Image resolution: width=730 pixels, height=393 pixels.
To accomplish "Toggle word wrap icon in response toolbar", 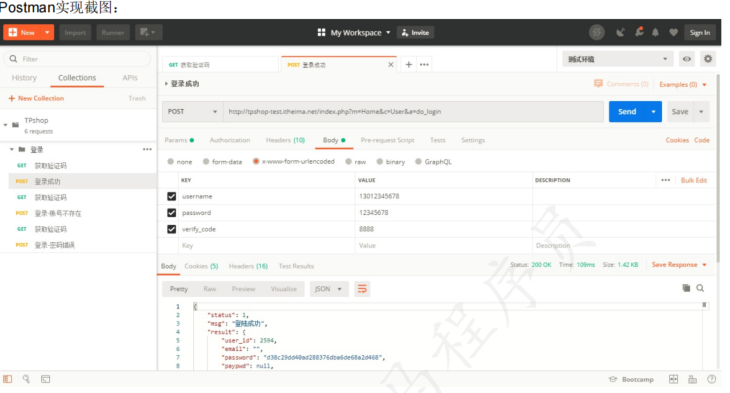I will tap(362, 289).
